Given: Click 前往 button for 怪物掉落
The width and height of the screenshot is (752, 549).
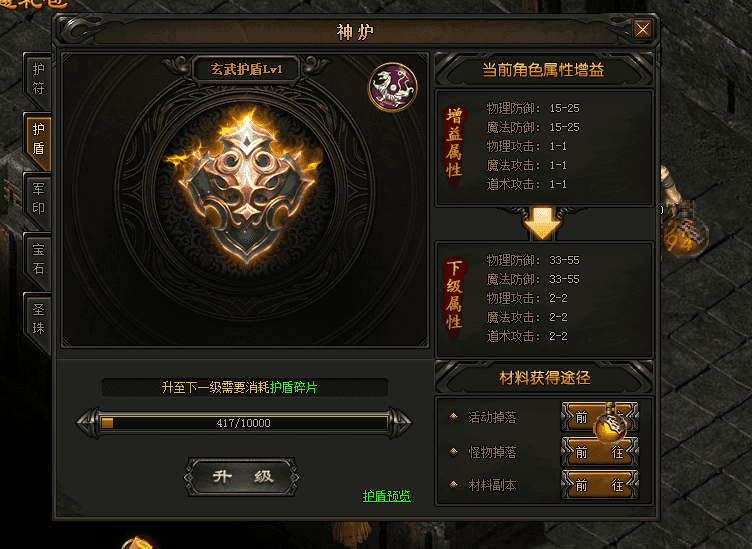Looking at the screenshot, I should coord(600,452).
